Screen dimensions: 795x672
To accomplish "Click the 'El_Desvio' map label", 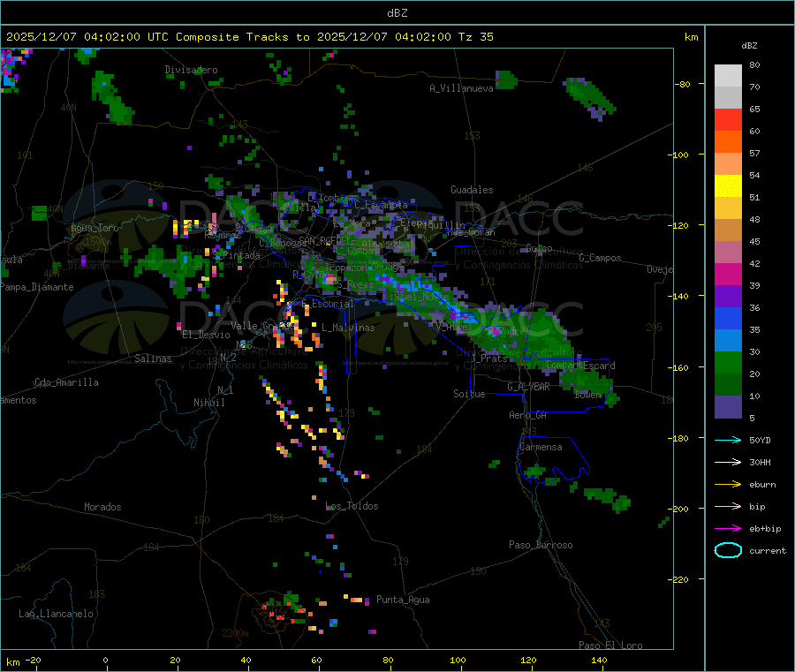I will pyautogui.click(x=206, y=335).
